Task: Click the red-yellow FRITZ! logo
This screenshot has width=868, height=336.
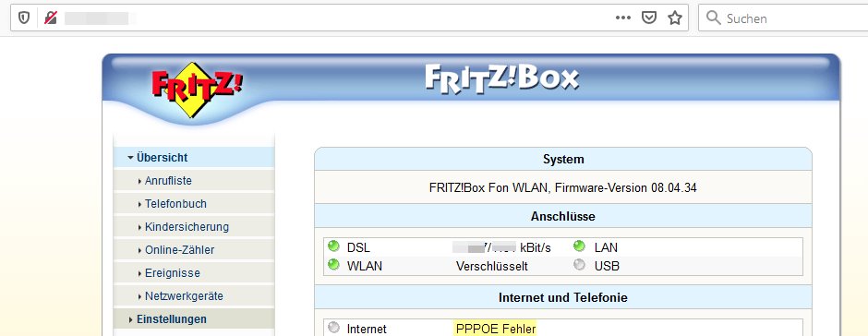Action: pos(197,90)
